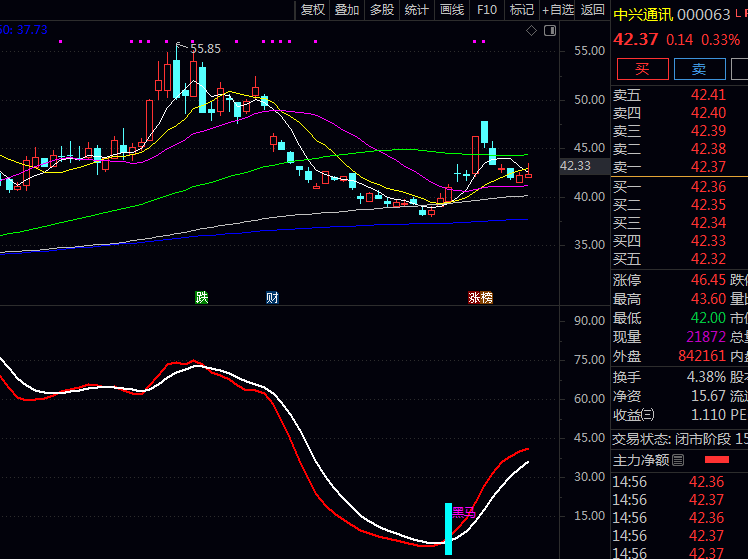748x559 pixels.
Task: Select the 多股 toolbar item
Action: tap(382, 10)
